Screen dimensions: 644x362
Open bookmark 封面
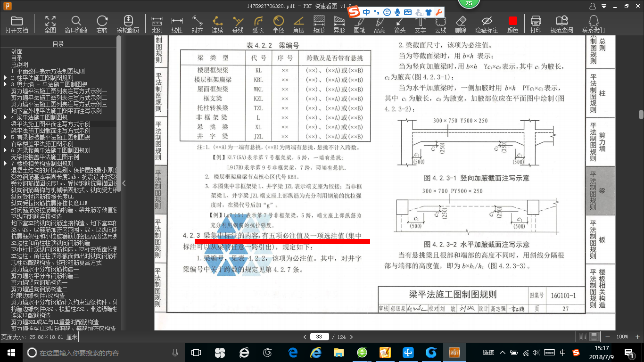(x=17, y=51)
